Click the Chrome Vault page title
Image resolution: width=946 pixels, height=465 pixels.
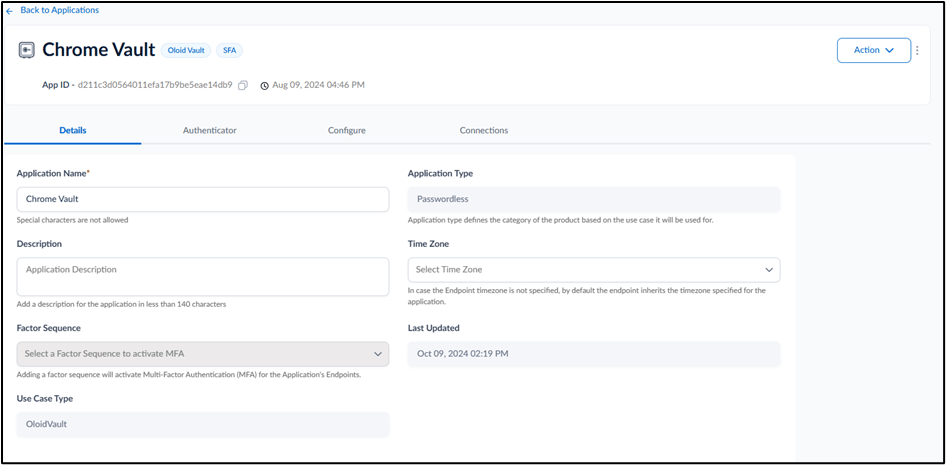pyautogui.click(x=99, y=50)
